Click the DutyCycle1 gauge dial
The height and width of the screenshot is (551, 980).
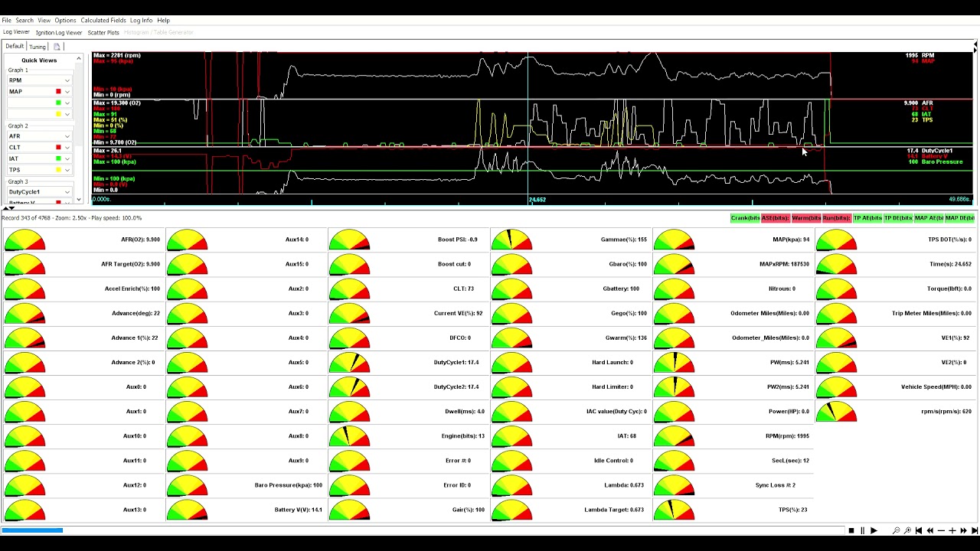pos(350,363)
